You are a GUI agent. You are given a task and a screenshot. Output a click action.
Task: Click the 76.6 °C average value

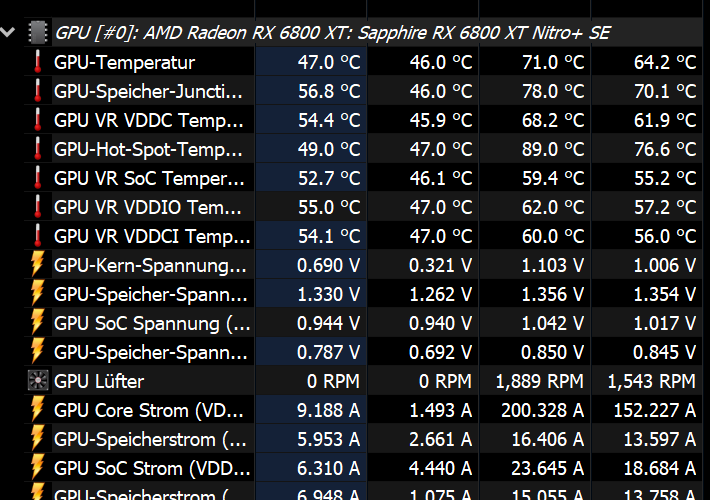(665, 149)
